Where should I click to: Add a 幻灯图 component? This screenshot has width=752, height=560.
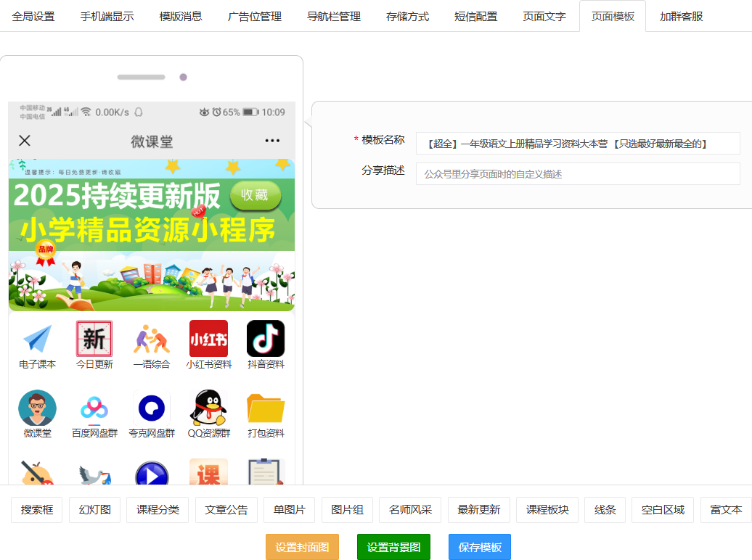tap(94, 510)
